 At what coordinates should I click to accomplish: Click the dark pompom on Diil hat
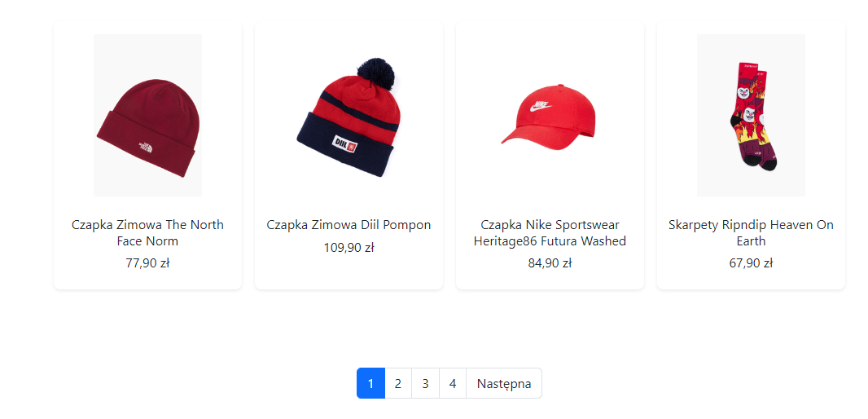(x=376, y=73)
